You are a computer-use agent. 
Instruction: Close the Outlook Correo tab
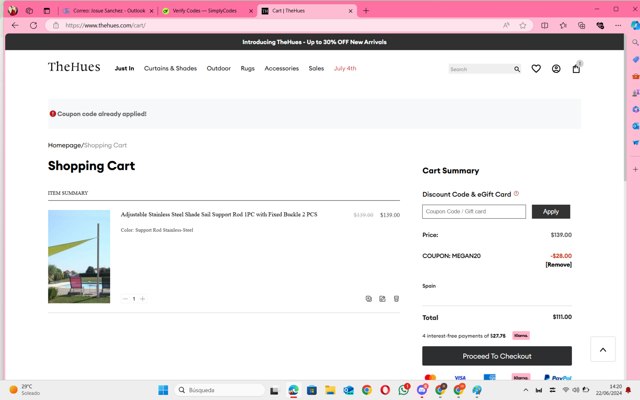[x=151, y=11]
